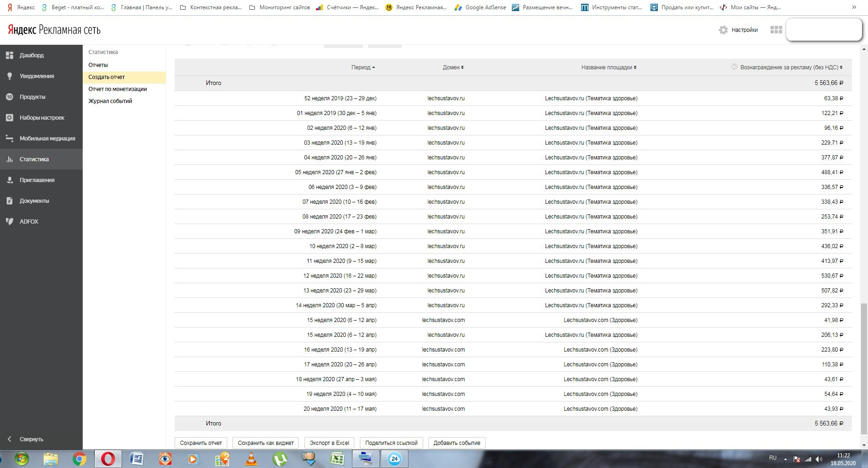Click the period cell '52 неделя 2019 (23 – 29 дек)'

(x=340, y=98)
